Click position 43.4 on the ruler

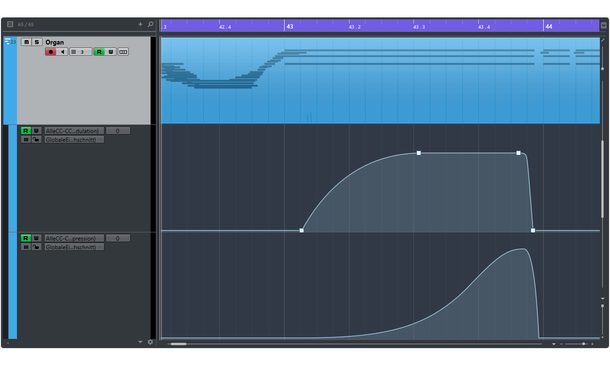click(x=484, y=27)
